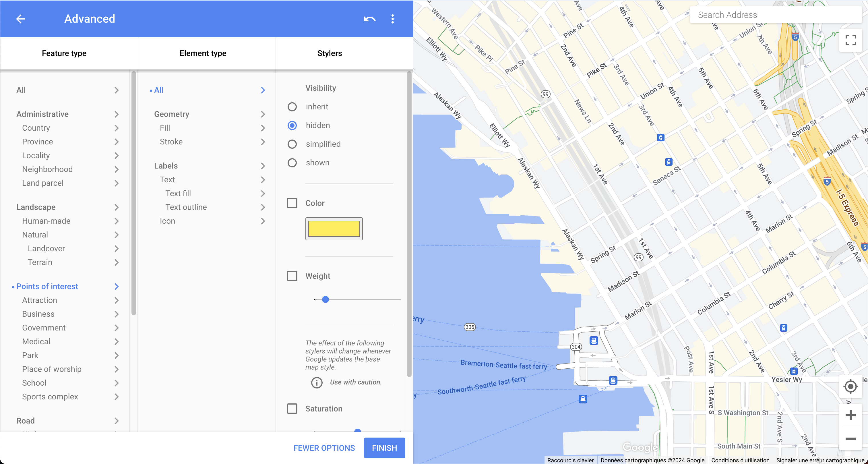
Task: Click the undo arrow icon
Action: pyautogui.click(x=369, y=19)
